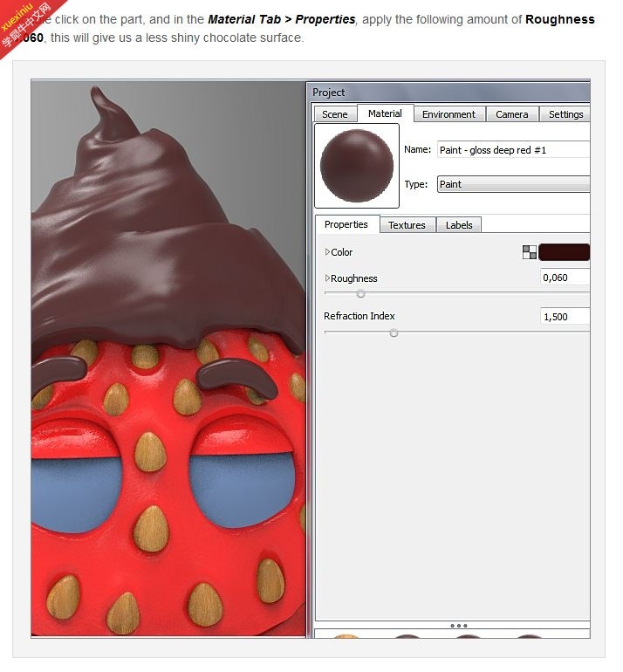Image resolution: width=623 pixels, height=672 pixels.
Task: Click the Project panel title
Action: 328,93
